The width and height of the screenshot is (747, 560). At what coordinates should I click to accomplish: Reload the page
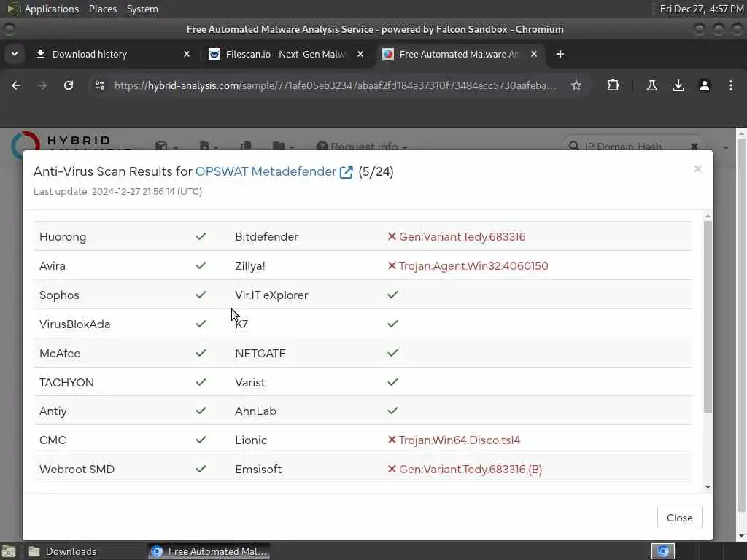click(x=69, y=85)
